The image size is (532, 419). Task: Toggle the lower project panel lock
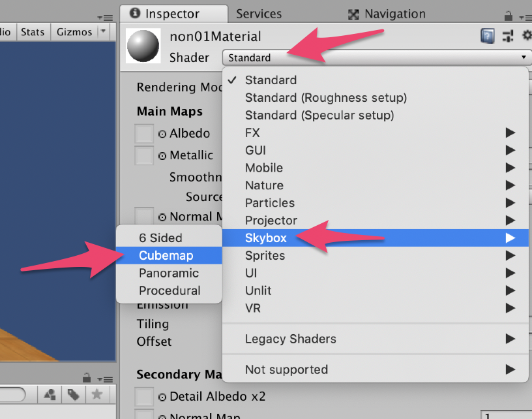(87, 378)
